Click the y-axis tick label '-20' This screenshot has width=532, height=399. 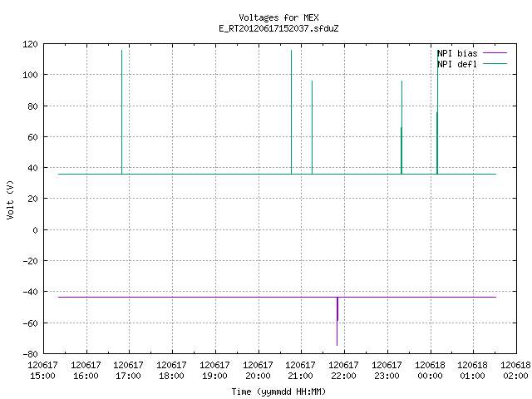30,261
